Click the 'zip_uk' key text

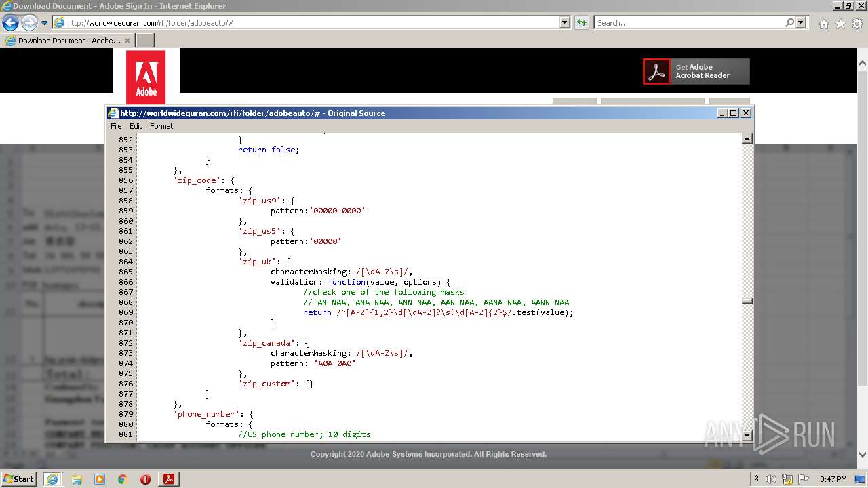257,262
